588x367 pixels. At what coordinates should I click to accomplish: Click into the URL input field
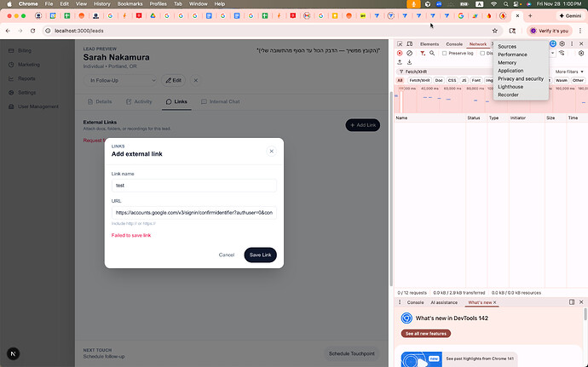point(194,213)
